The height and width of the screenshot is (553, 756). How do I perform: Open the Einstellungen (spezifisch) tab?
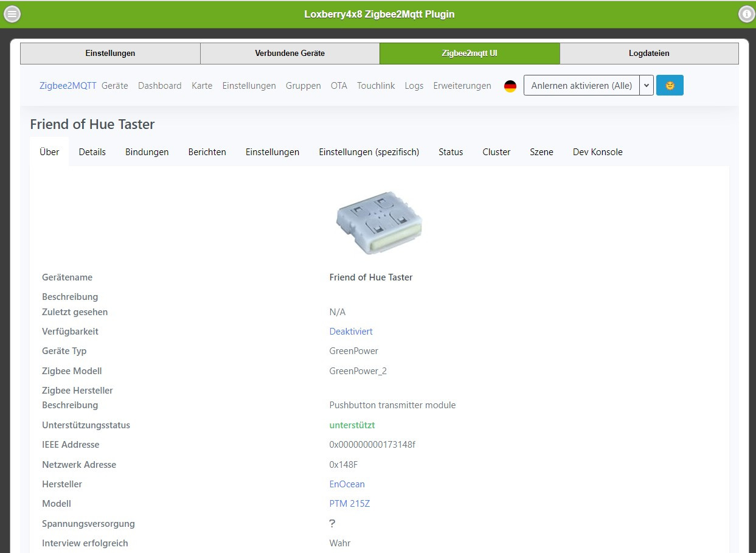[369, 152]
